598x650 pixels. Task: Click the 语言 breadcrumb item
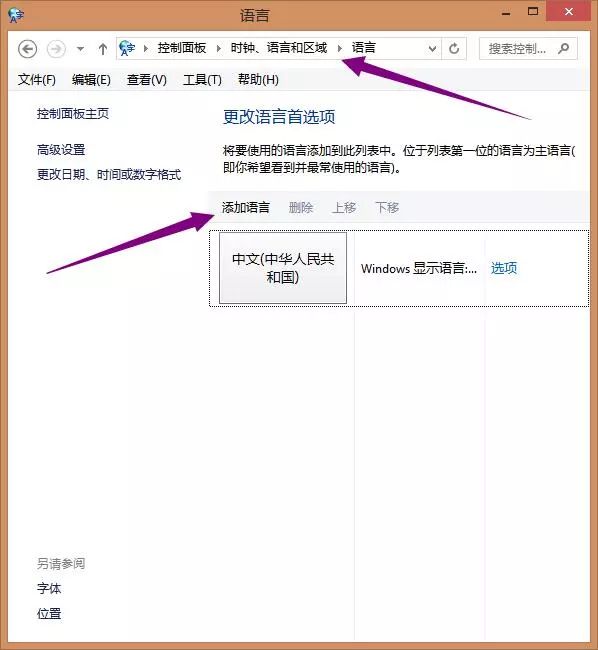pyautogui.click(x=363, y=48)
